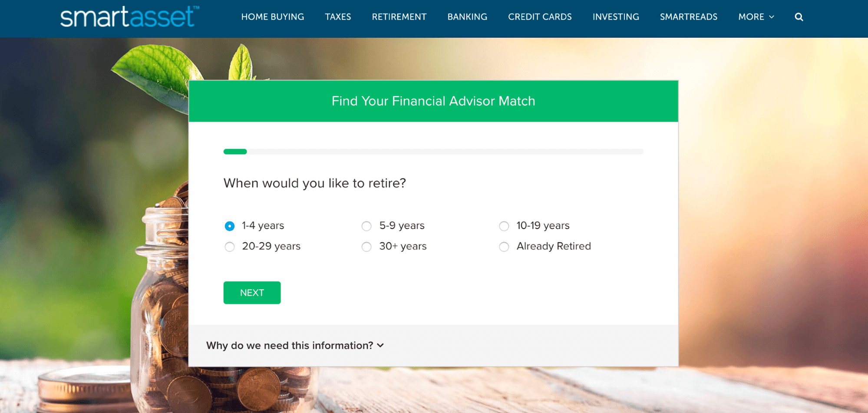Click the search magnifier icon

point(799,17)
